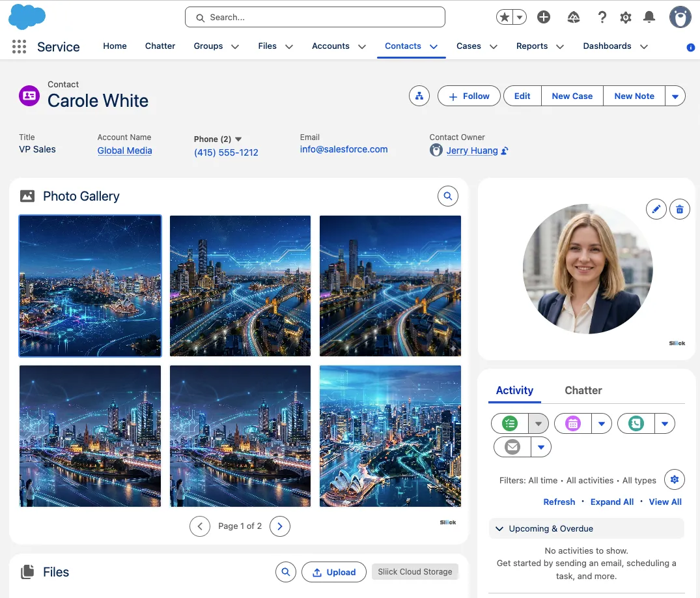Delete the profile photo with trash icon
This screenshot has height=598, width=700.
[679, 209]
